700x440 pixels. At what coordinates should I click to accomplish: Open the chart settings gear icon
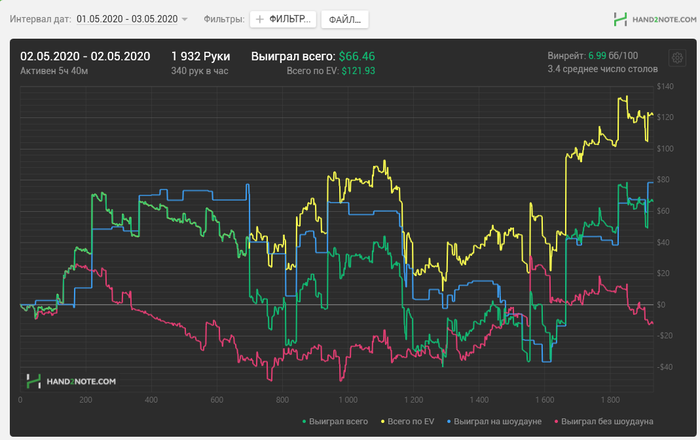(677, 58)
